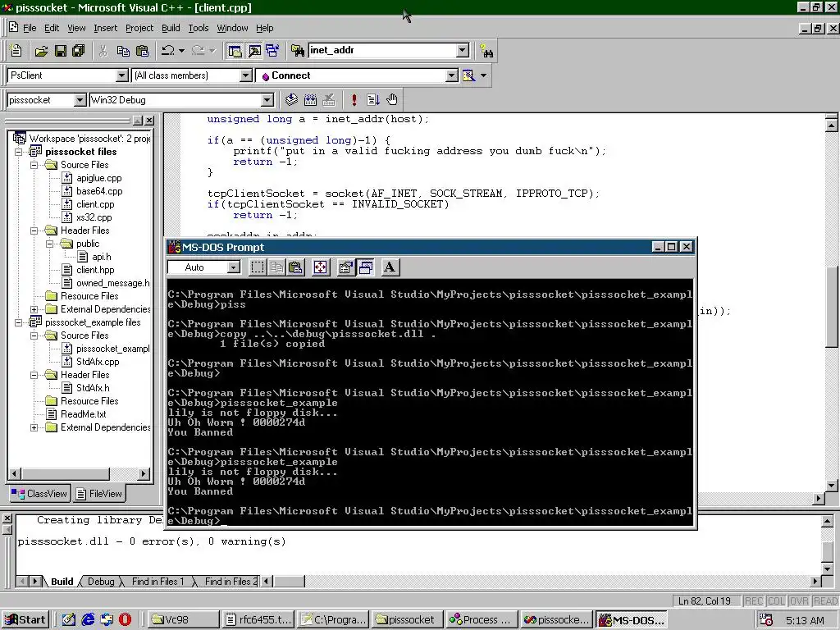Open the File menu
The height and width of the screenshot is (630, 840).
(30, 28)
